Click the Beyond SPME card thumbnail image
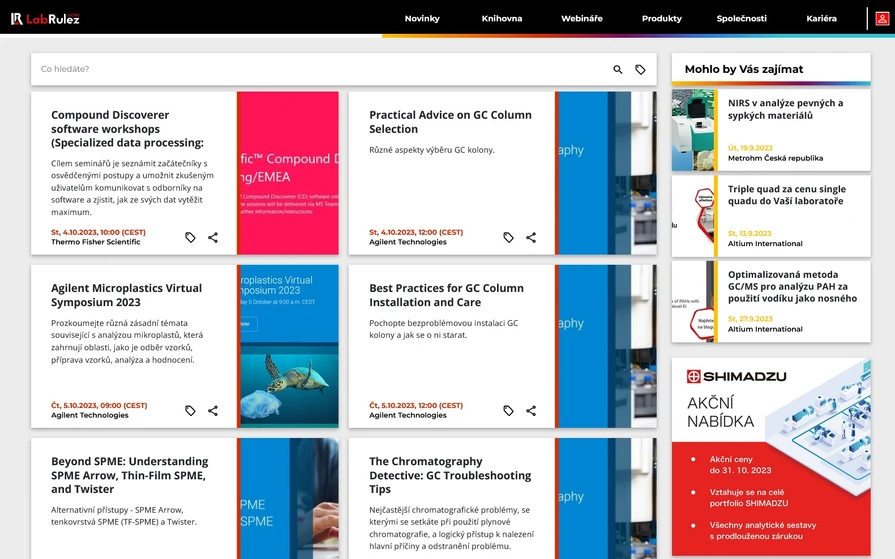The width and height of the screenshot is (895, 559). click(x=288, y=498)
